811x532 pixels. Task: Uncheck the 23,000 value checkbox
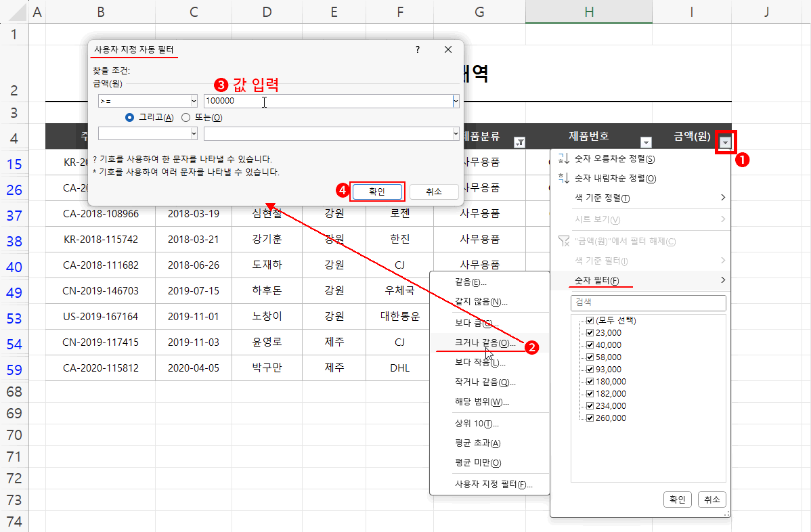590,333
